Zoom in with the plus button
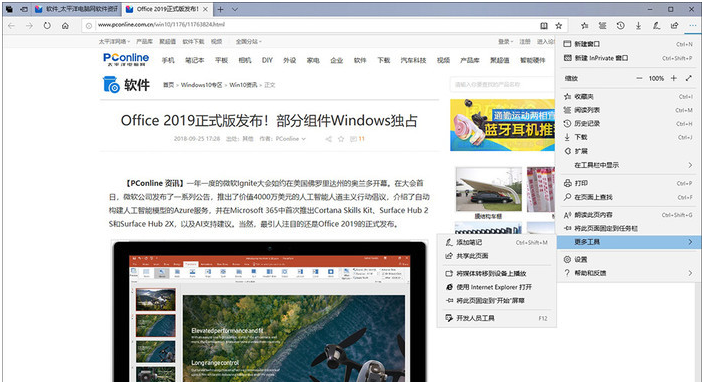The height and width of the screenshot is (382, 708). click(x=673, y=78)
